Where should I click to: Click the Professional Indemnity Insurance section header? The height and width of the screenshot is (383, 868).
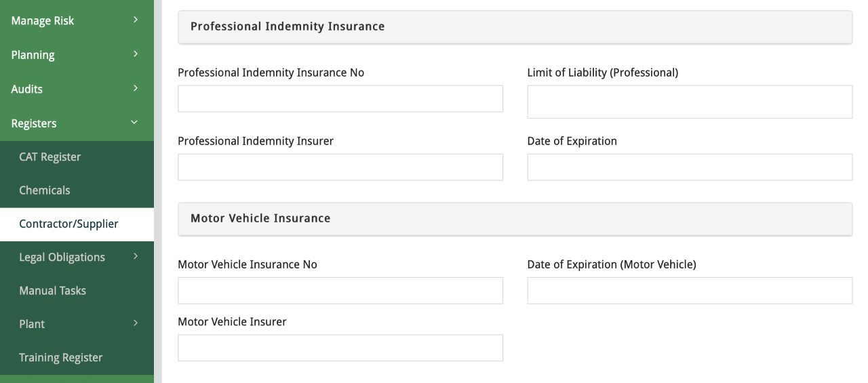point(515,27)
